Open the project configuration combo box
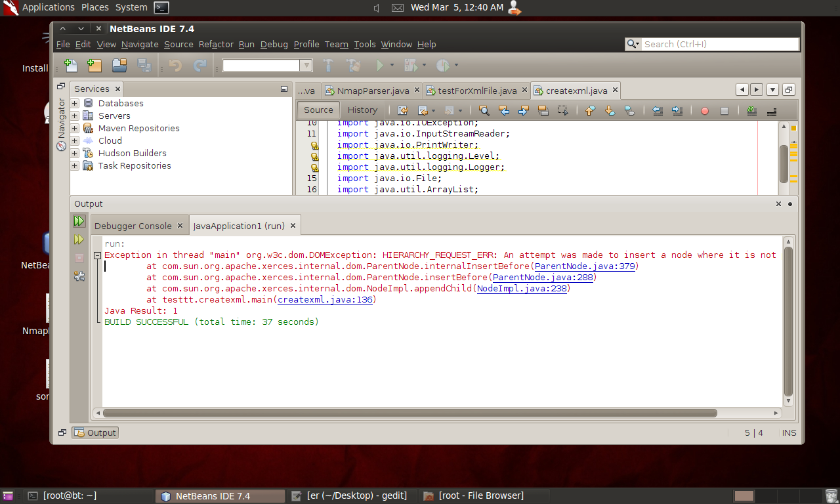 (x=268, y=65)
